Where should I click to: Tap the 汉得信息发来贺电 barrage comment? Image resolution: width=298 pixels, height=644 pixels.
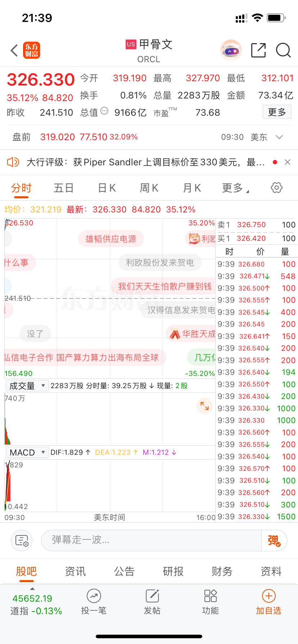[178, 310]
